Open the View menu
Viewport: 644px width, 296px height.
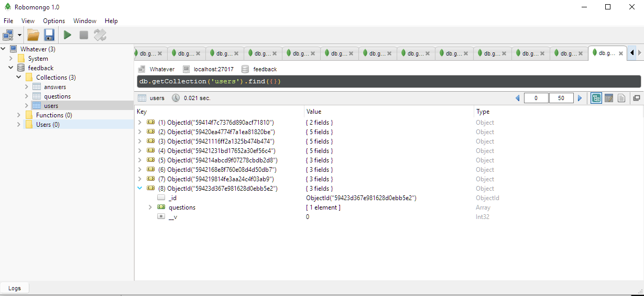pyautogui.click(x=28, y=21)
